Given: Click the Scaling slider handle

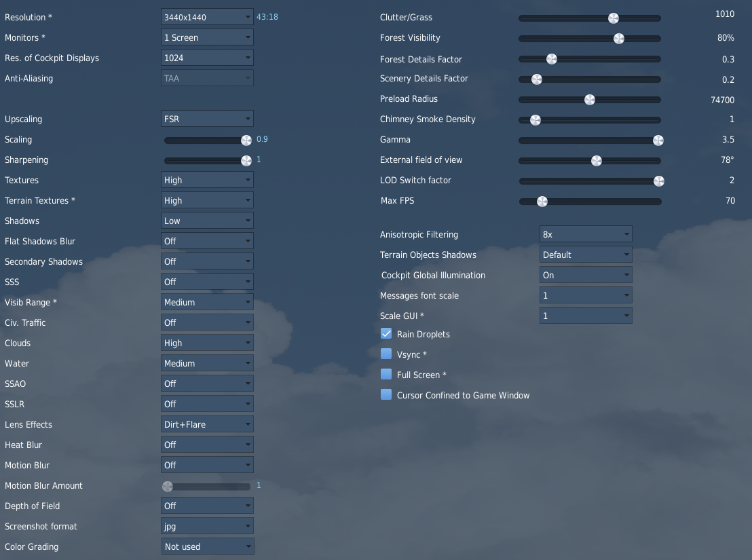Looking at the screenshot, I should click(246, 140).
